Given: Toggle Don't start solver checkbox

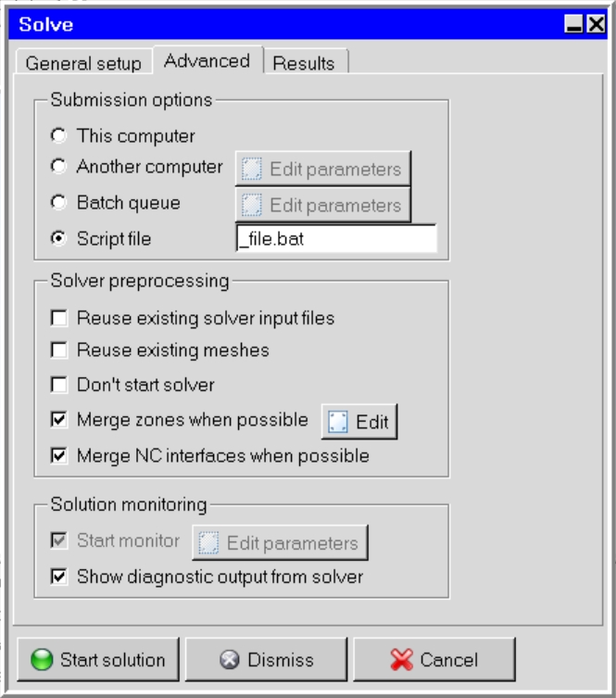Looking at the screenshot, I should click(59, 384).
